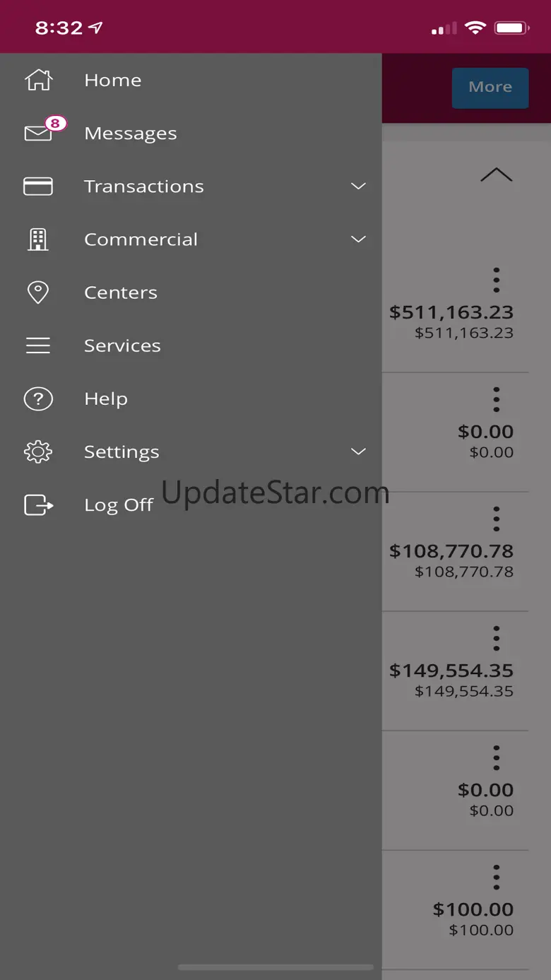Choose the Log Off text label
The height and width of the screenshot is (980, 551).
(119, 504)
